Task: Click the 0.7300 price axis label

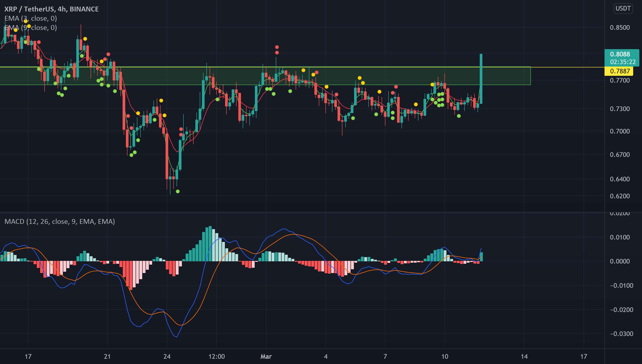Action: click(620, 109)
